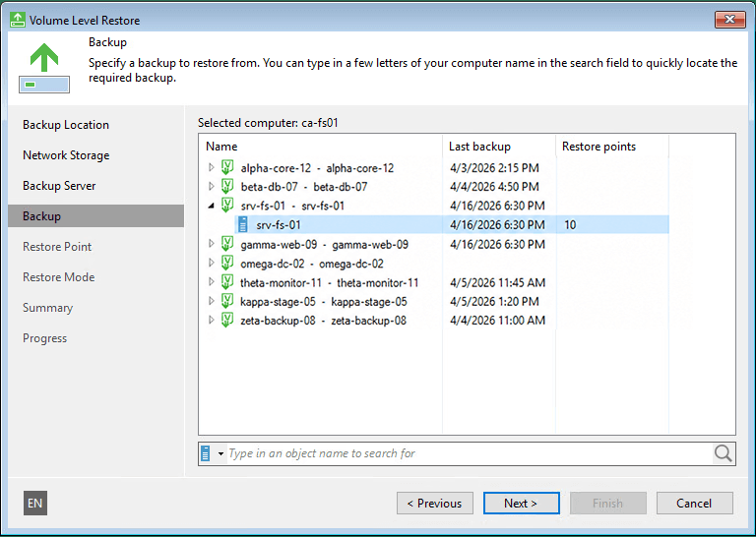Go to the Backup Server step
Image resolution: width=756 pixels, height=537 pixels.
(59, 186)
